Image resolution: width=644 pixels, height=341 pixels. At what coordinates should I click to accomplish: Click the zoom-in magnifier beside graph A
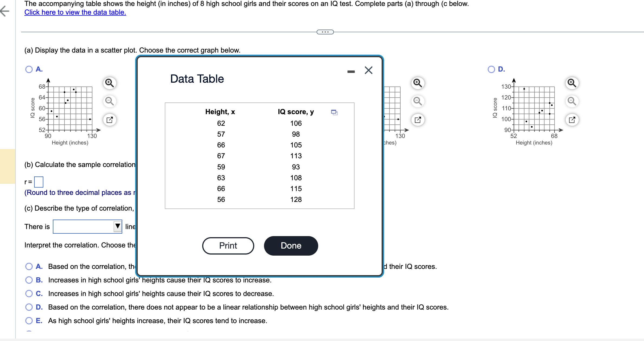[x=109, y=83]
